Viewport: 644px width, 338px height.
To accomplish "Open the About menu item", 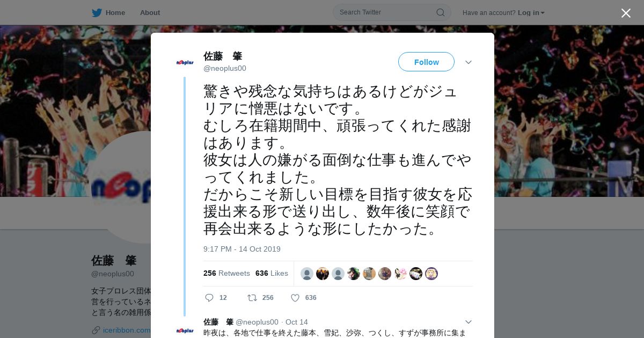I will (x=150, y=12).
